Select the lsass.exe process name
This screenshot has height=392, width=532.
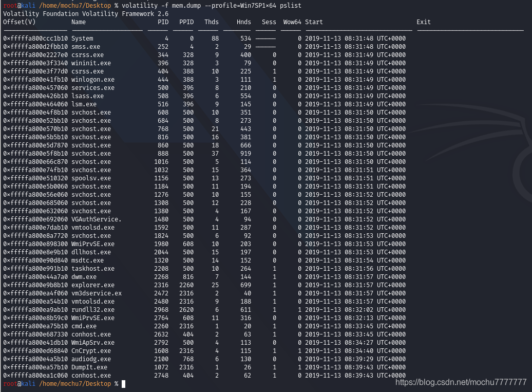pyautogui.click(x=87, y=96)
